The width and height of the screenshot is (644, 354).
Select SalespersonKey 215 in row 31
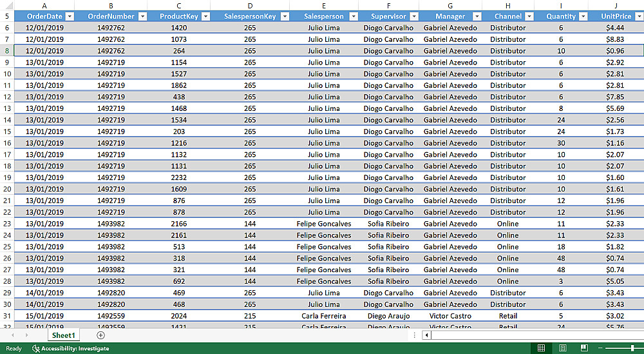250,316
